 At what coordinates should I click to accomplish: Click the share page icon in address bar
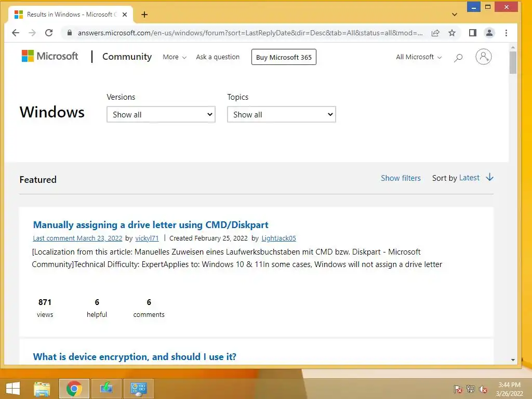coord(435,33)
